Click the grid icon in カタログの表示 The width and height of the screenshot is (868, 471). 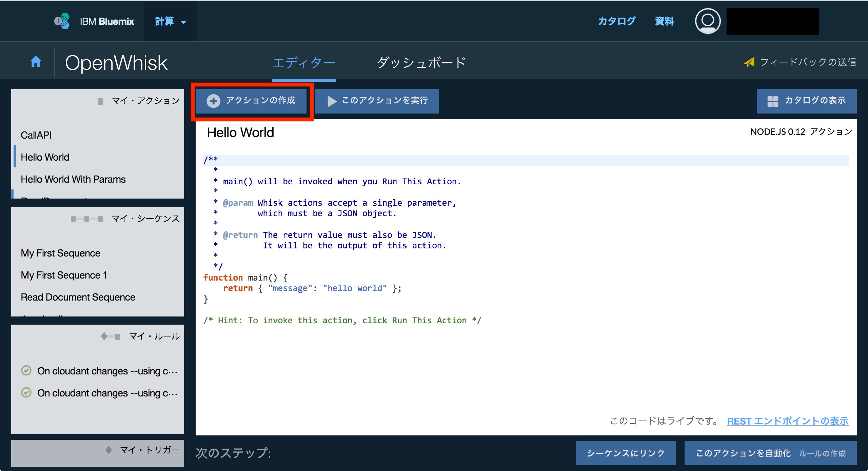coord(773,101)
